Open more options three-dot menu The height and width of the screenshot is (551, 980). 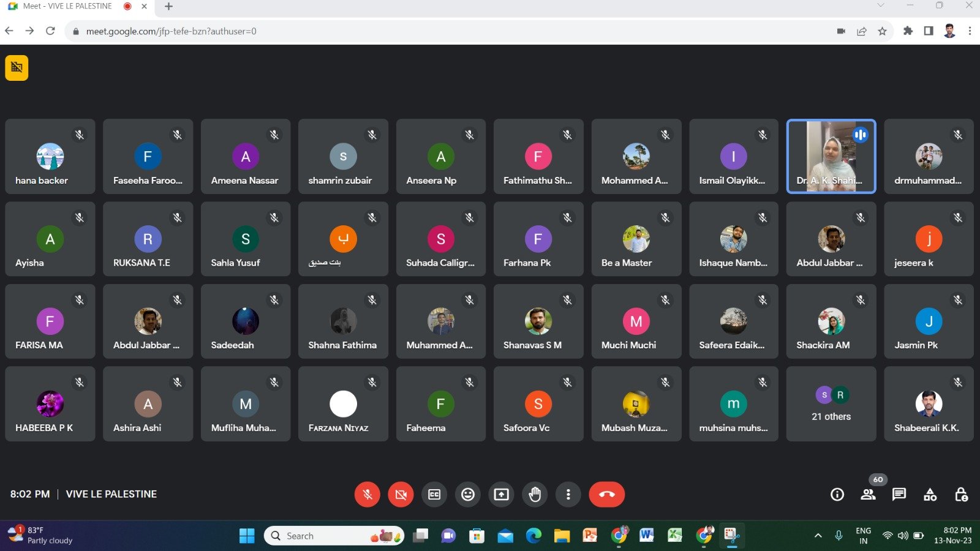click(x=568, y=494)
